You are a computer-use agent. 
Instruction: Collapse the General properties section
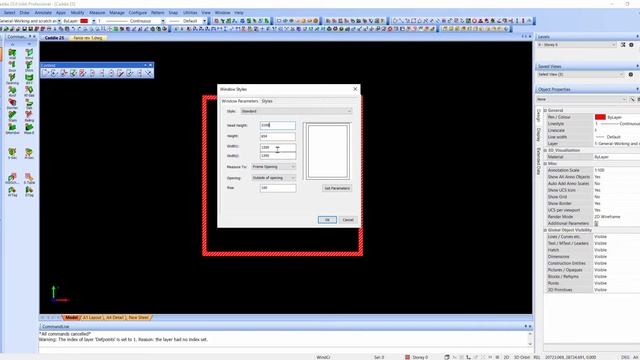545,110
